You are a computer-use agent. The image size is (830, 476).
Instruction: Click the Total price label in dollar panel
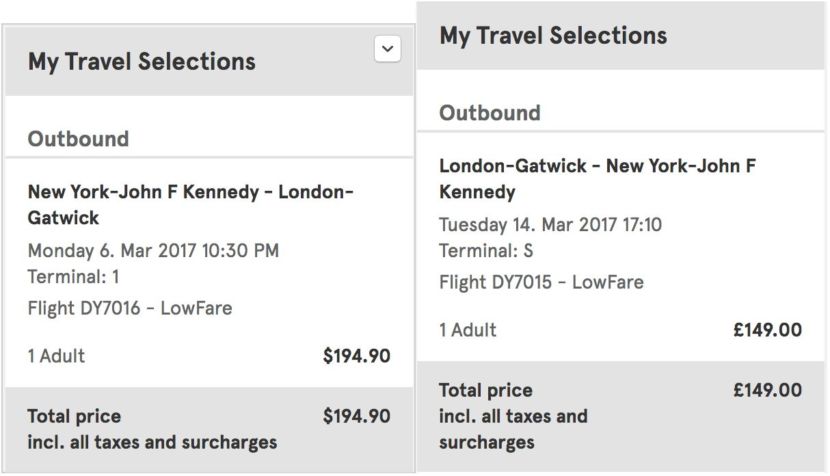pos(74,416)
